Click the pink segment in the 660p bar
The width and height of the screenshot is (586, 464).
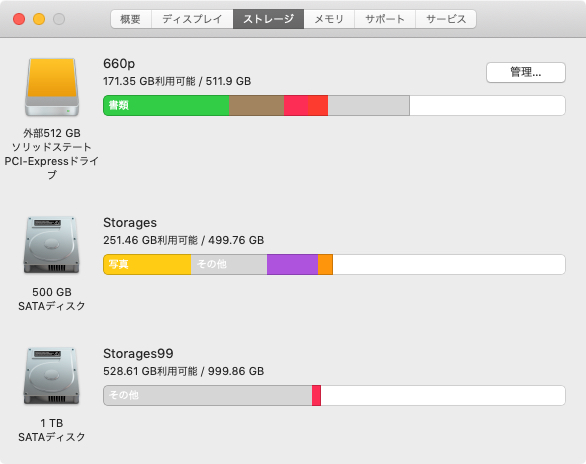[296, 106]
